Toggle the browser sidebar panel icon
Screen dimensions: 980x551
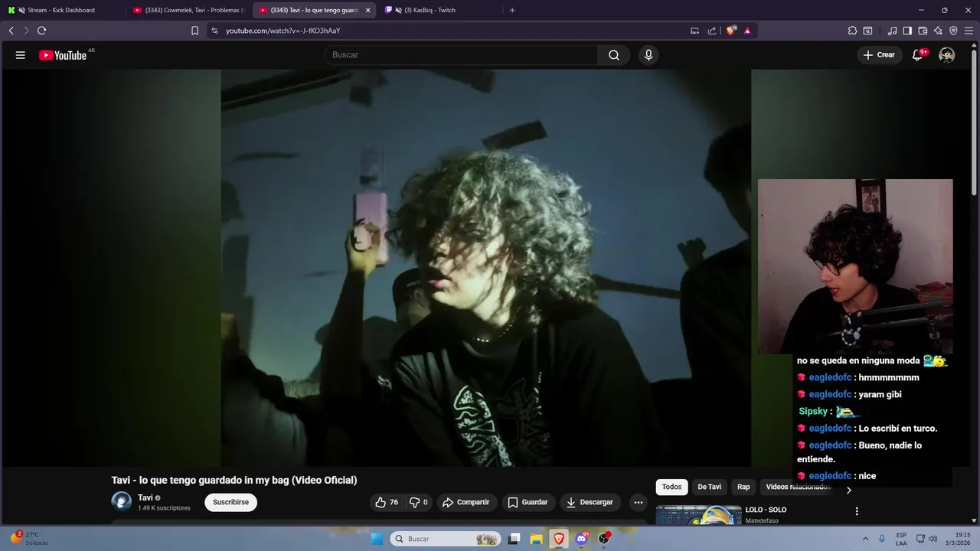tap(907, 31)
